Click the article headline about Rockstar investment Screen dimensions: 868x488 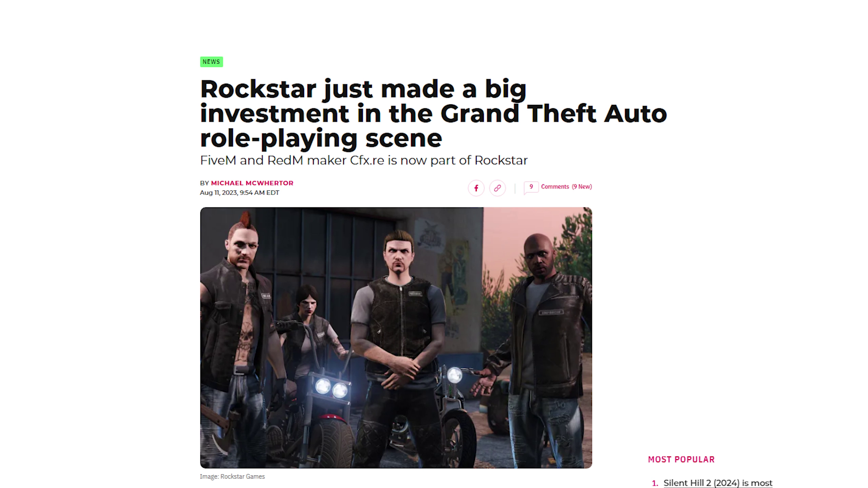pyautogui.click(x=433, y=113)
